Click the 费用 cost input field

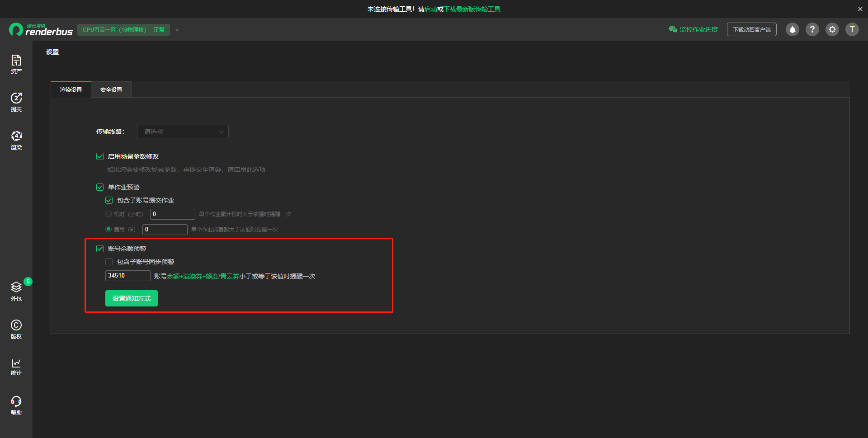165,230
